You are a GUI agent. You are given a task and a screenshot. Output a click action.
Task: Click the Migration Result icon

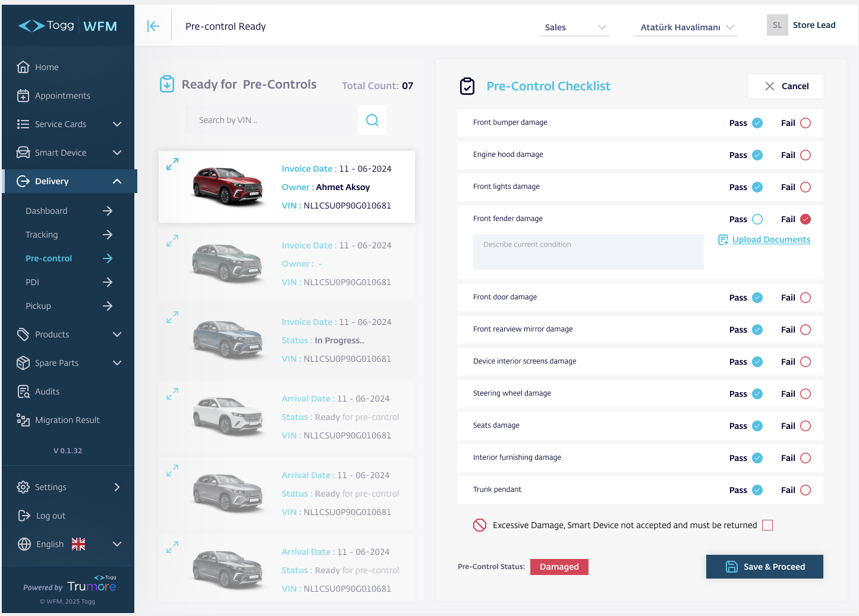(x=23, y=420)
